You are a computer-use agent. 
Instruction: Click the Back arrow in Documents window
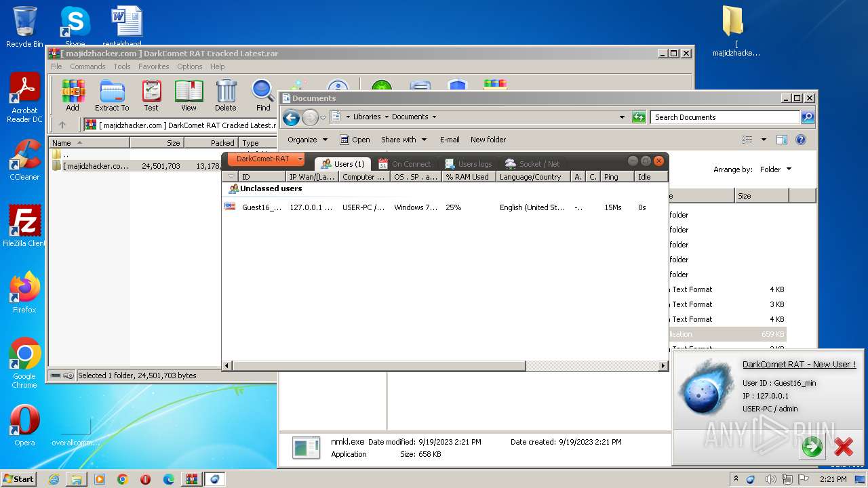(292, 117)
